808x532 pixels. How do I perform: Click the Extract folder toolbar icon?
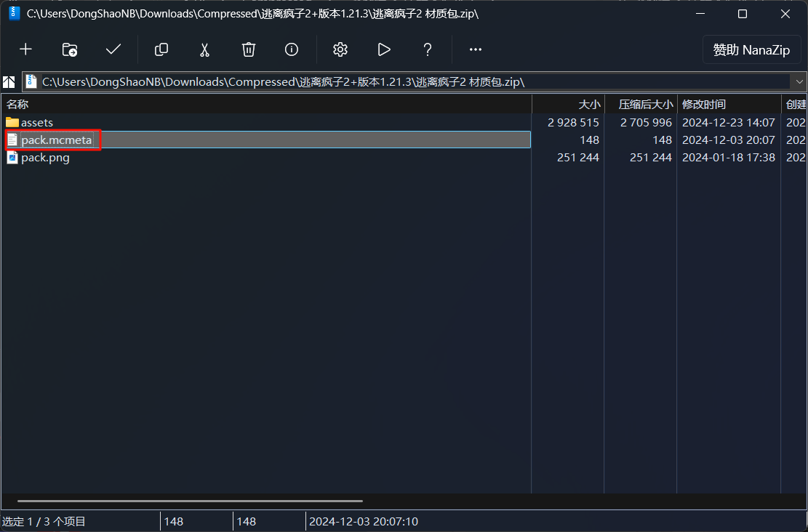point(70,49)
